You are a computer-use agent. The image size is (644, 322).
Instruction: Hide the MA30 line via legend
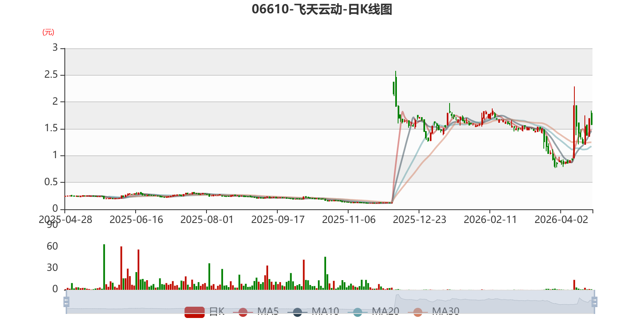tap(433, 312)
